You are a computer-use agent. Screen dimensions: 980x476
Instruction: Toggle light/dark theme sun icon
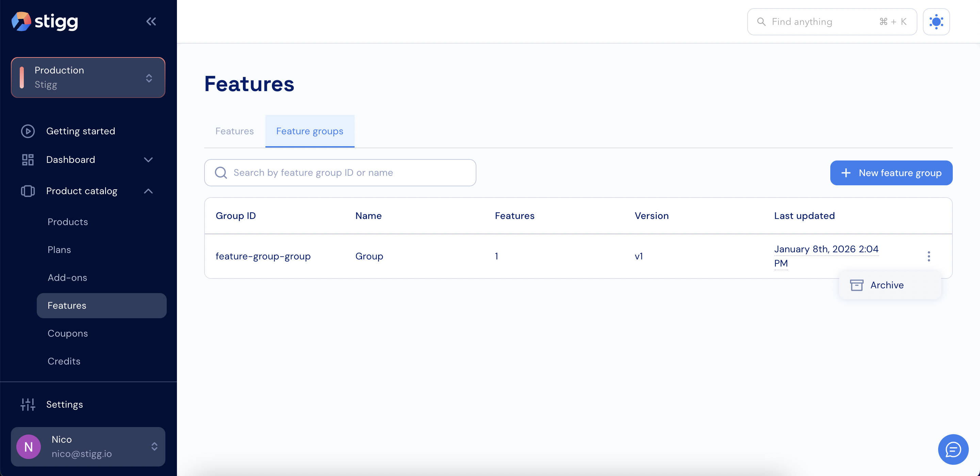936,22
